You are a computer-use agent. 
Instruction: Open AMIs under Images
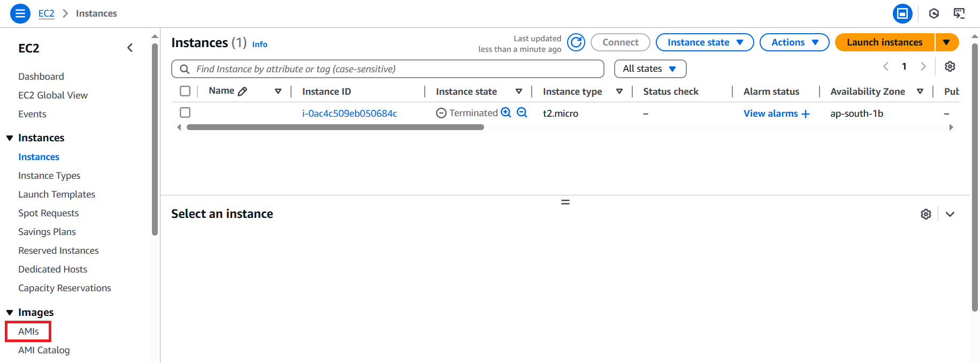point(28,331)
